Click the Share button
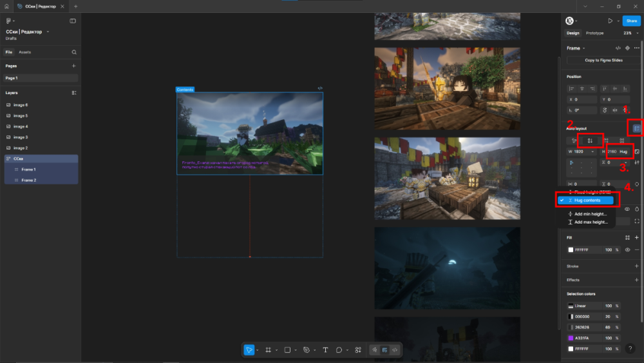Viewport: 644px width, 363px height. coord(631,21)
